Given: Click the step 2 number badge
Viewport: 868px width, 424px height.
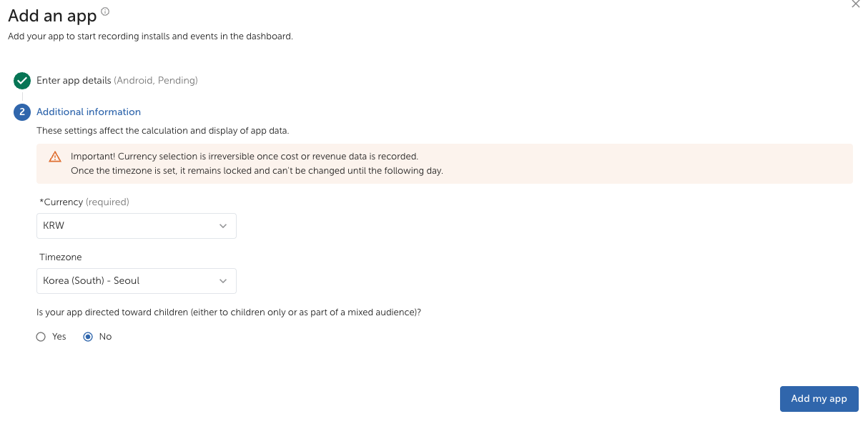Looking at the screenshot, I should tap(22, 112).
